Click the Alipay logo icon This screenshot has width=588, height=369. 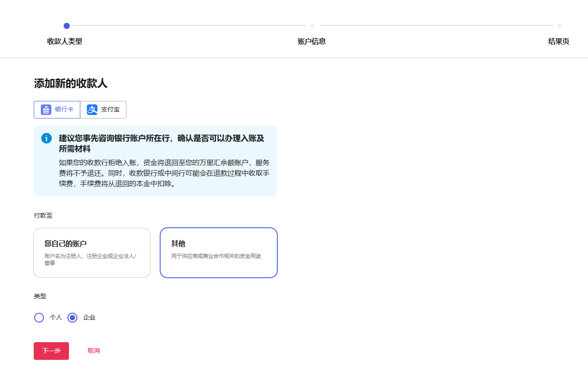pos(92,110)
